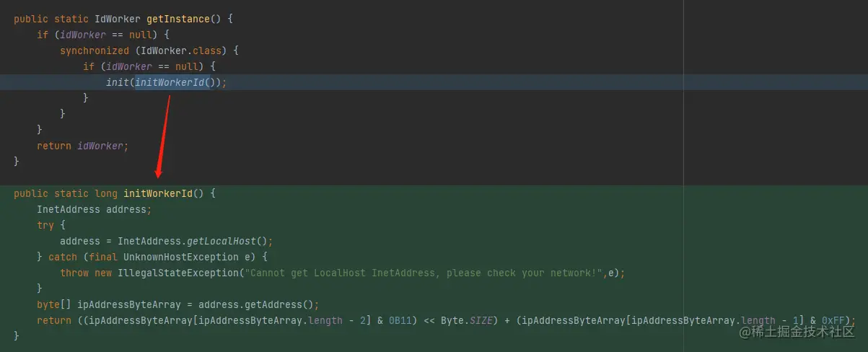Click the init method call
Screen dimensions: 868x352
[x=118, y=82]
